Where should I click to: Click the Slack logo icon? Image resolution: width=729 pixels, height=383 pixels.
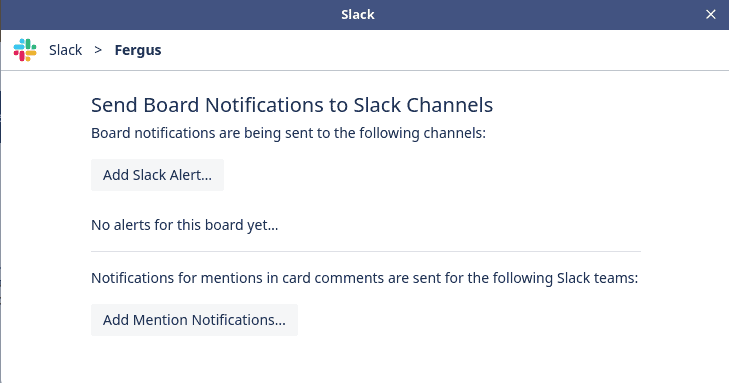click(x=25, y=50)
